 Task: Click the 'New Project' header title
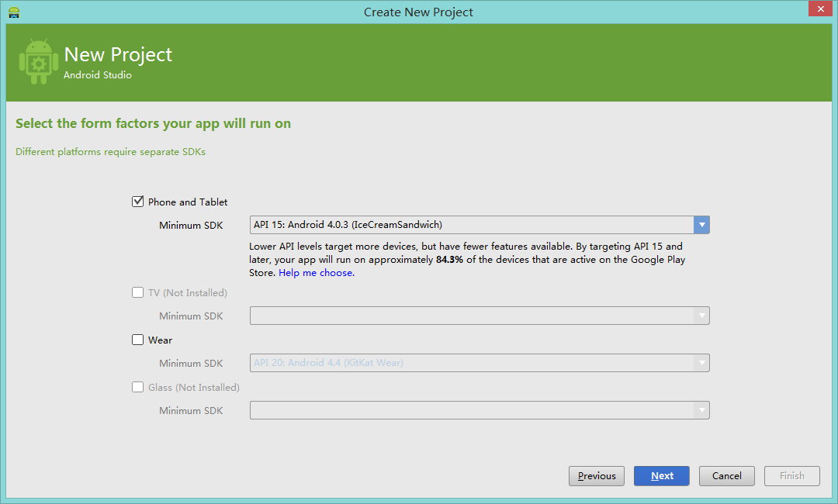tap(118, 55)
